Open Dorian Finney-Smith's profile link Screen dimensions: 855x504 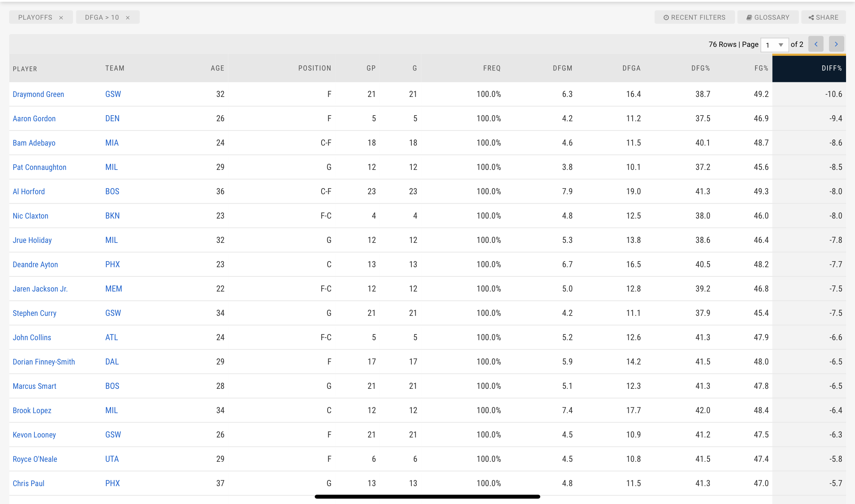(x=44, y=362)
